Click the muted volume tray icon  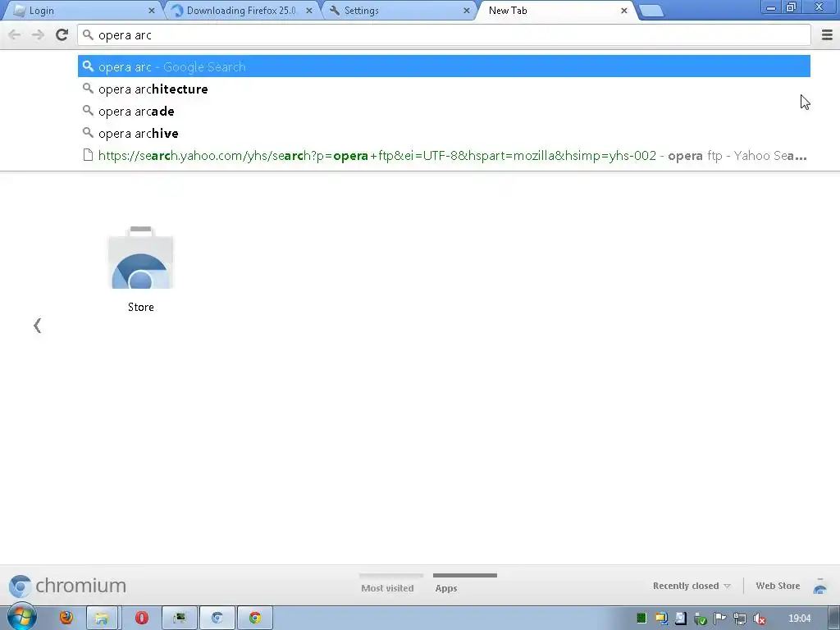click(759, 619)
